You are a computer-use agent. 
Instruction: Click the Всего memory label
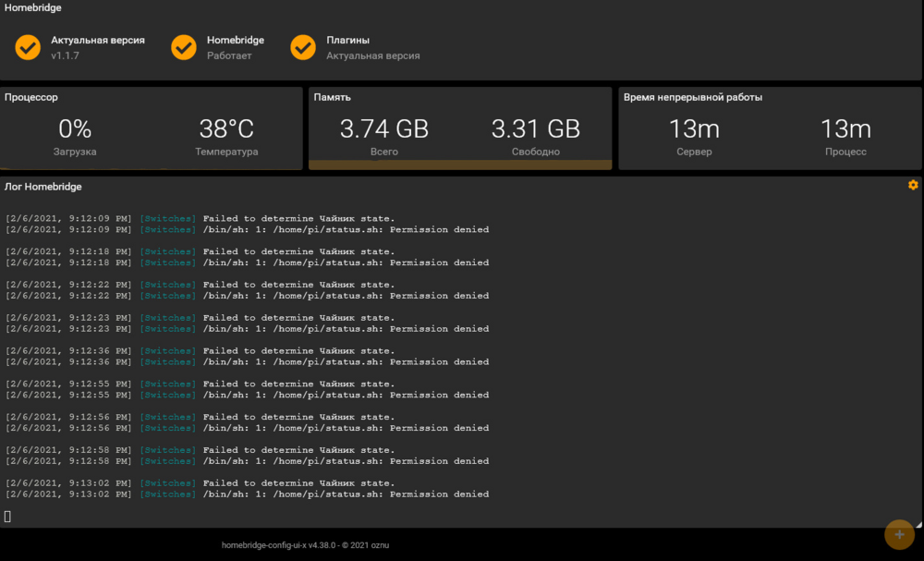coord(384,152)
